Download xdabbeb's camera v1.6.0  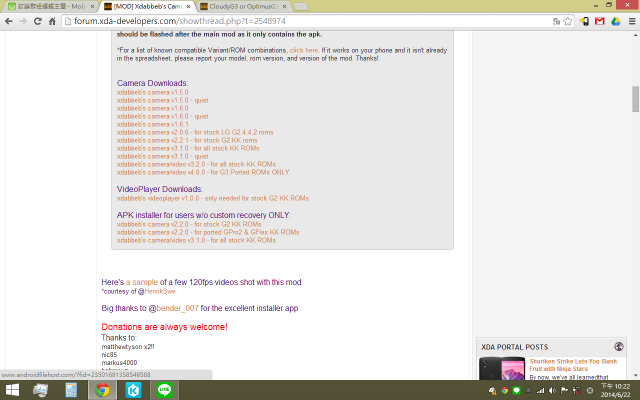pyautogui.click(x=153, y=108)
